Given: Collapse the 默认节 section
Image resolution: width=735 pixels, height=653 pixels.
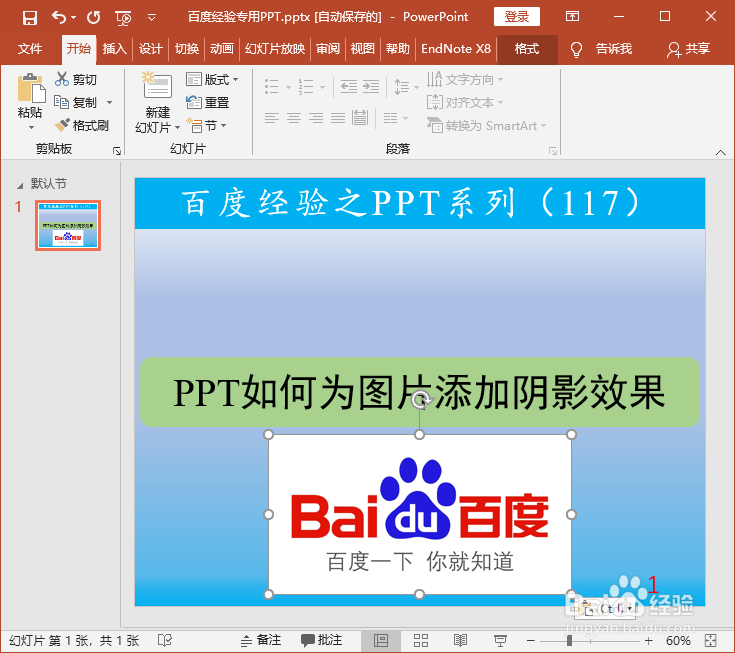Looking at the screenshot, I should [20, 185].
